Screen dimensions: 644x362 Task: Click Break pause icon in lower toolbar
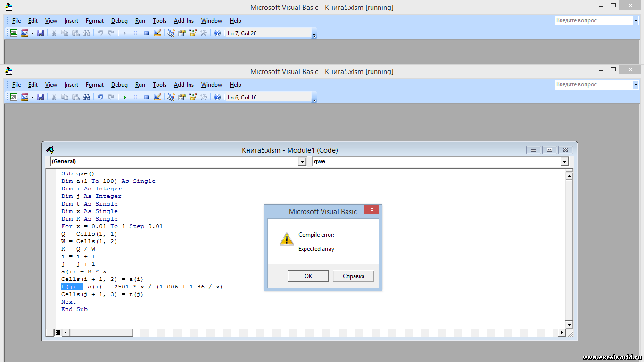coord(135,98)
